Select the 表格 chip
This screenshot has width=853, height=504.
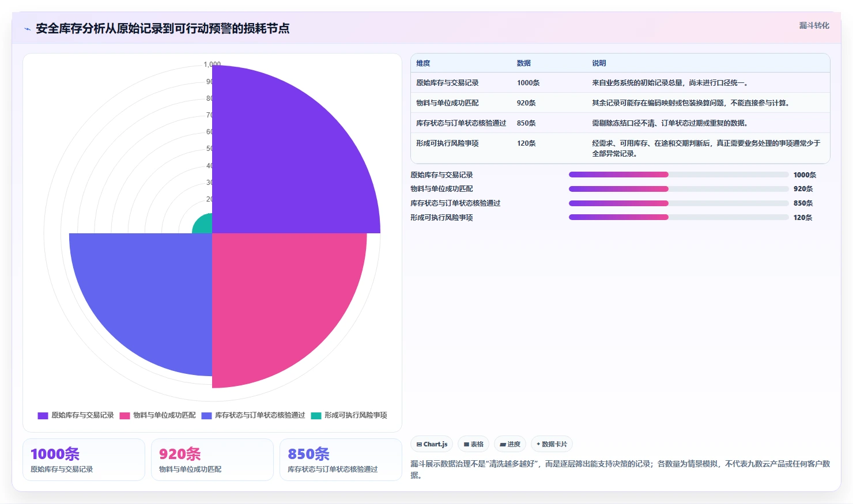473,444
